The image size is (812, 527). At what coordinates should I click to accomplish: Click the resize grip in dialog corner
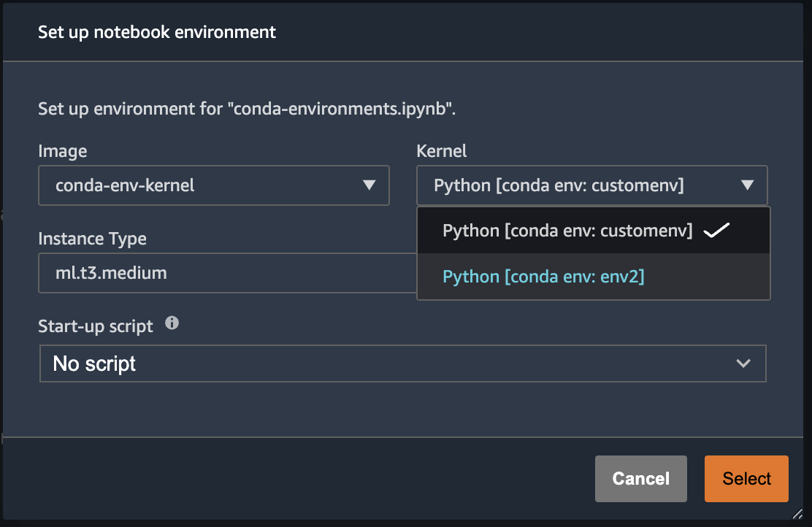point(797,514)
